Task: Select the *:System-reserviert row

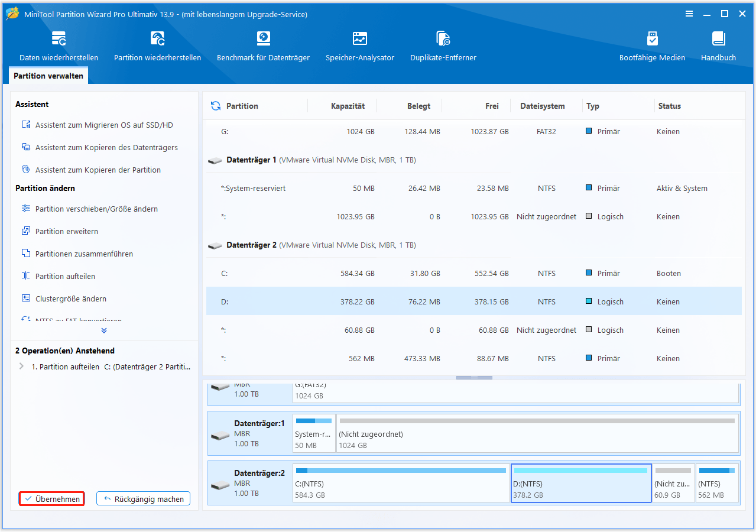Action: click(474, 189)
